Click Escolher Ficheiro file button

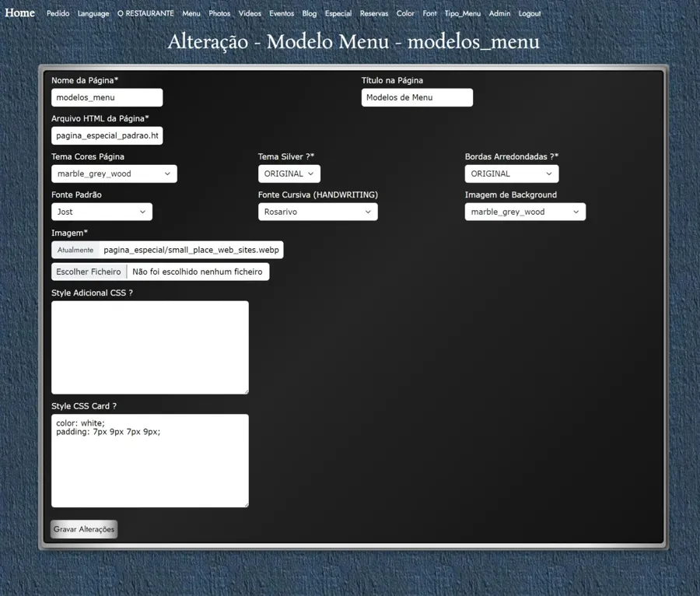89,272
